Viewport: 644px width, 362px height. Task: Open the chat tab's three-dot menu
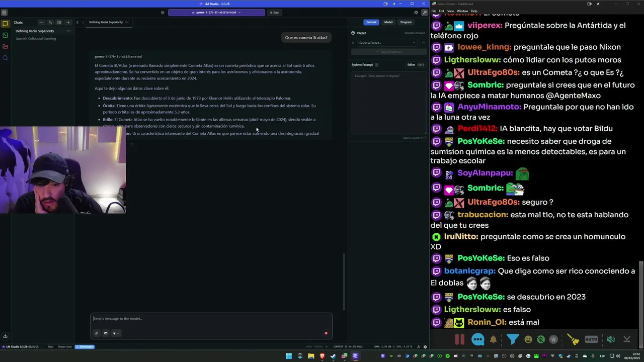127,22
